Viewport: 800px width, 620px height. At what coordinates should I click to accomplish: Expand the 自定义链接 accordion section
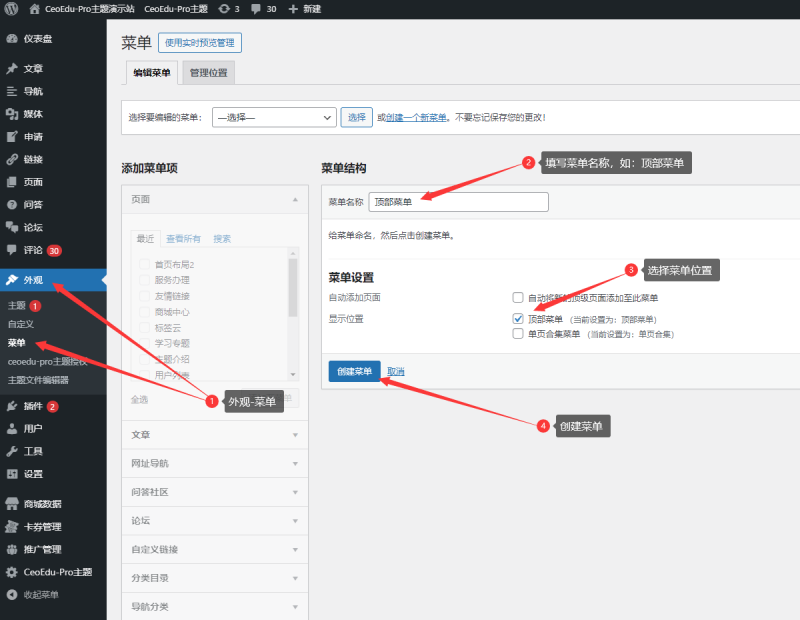(x=214, y=549)
